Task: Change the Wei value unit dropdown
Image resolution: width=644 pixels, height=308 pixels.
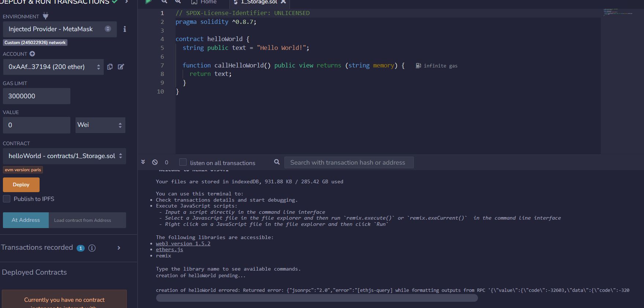Action: click(100, 125)
